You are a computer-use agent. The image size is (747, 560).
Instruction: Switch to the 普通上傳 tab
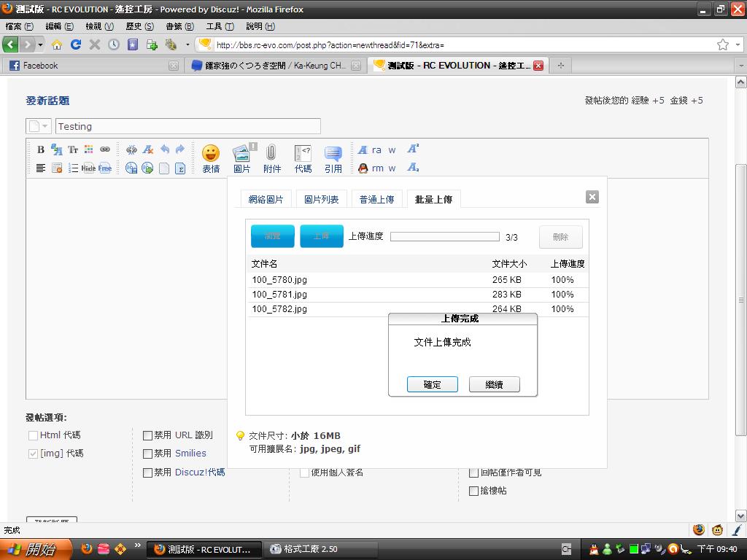[x=376, y=199]
